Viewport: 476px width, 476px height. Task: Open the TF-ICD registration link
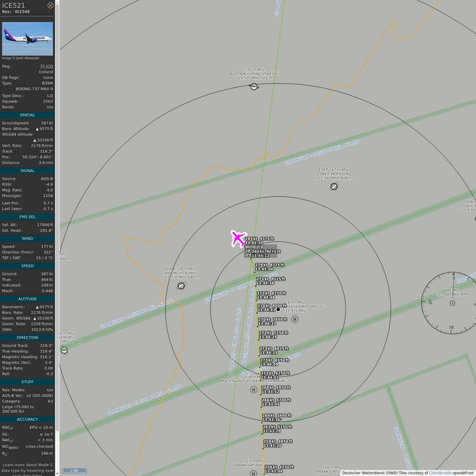tap(46, 66)
